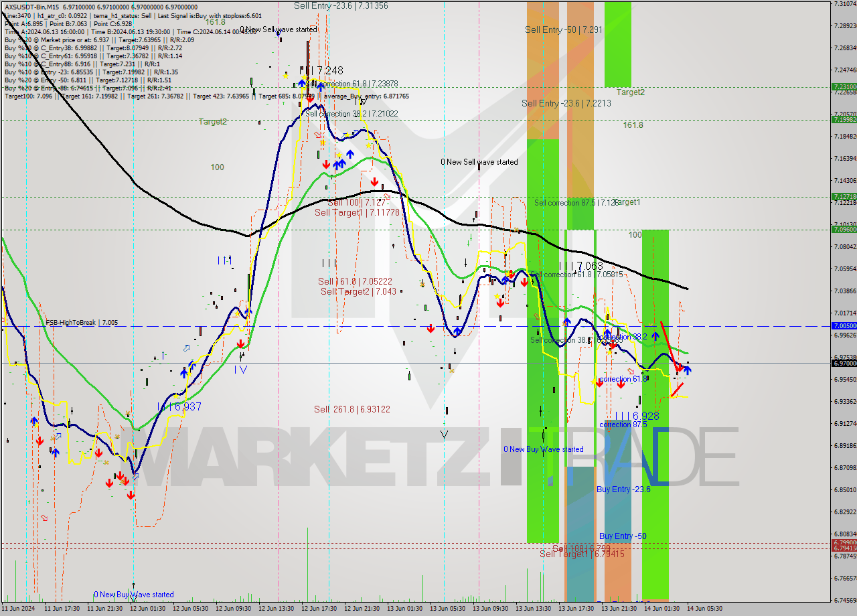The height and width of the screenshot is (616, 857).
Task: Select the wave IV marker near 12 Jun 09:30
Action: pos(240,369)
